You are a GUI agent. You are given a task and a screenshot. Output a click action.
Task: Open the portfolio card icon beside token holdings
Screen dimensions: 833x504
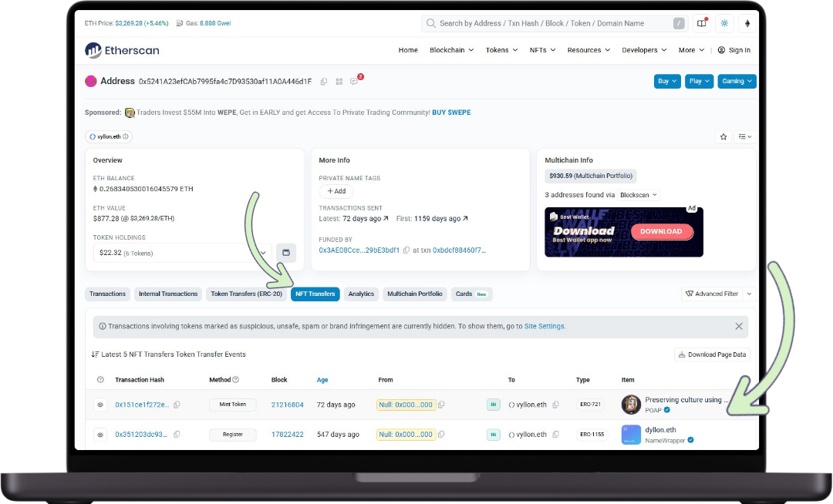click(x=285, y=253)
